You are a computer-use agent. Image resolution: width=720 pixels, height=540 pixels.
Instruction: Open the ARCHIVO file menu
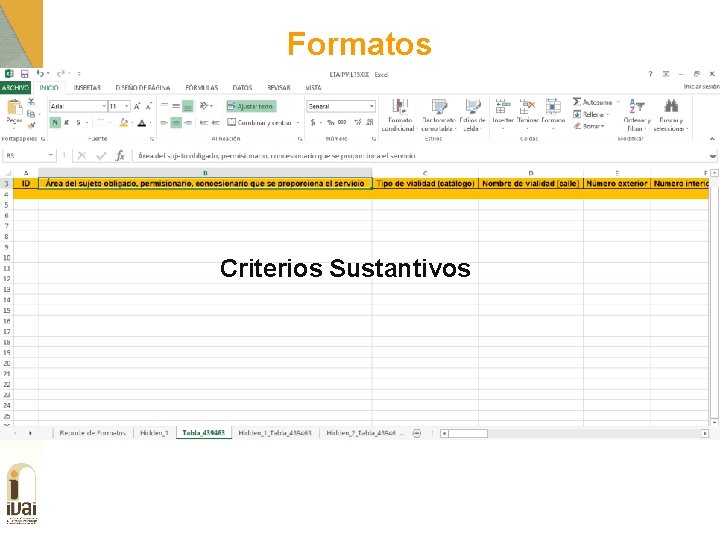click(15, 87)
